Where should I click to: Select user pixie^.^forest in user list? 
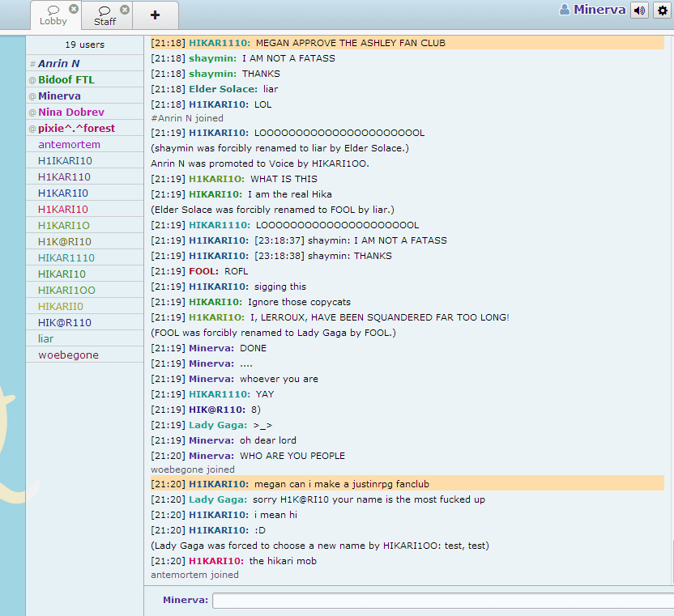85,129
